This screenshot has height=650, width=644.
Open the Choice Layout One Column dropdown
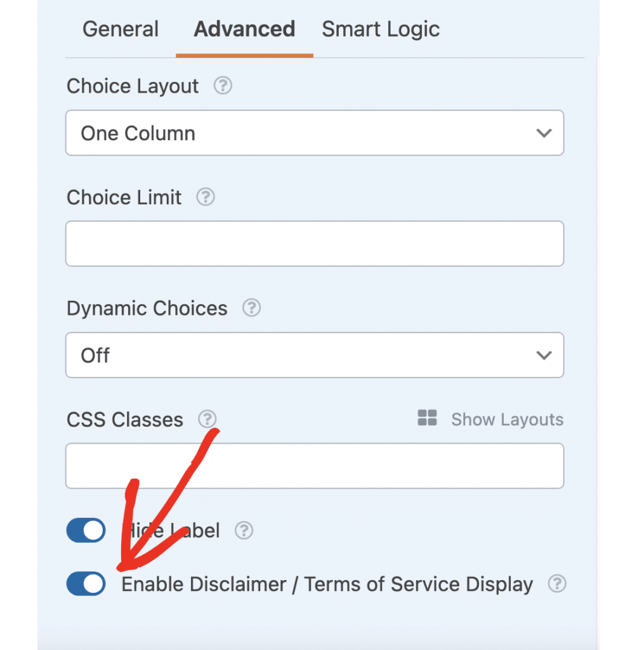click(x=314, y=133)
